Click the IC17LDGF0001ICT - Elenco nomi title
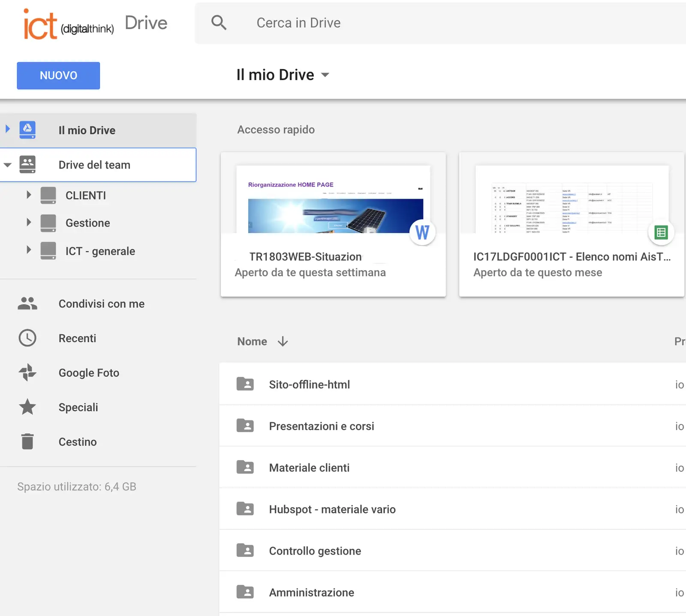Image resolution: width=686 pixels, height=616 pixels. pos(572,257)
